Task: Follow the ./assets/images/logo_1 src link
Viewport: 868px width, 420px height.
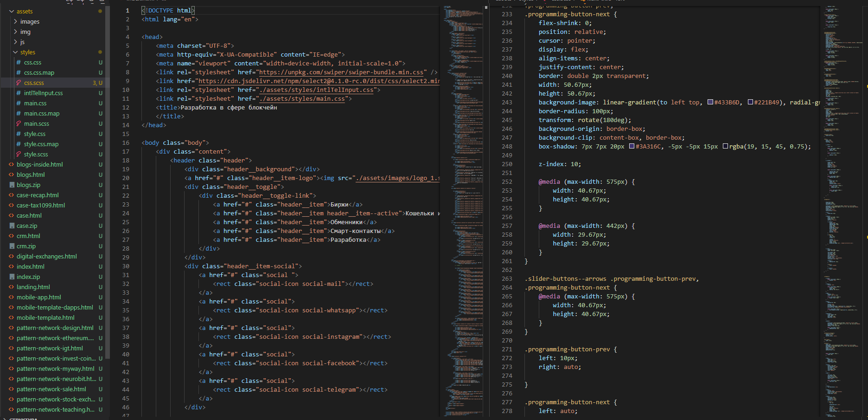Action: click(x=397, y=178)
